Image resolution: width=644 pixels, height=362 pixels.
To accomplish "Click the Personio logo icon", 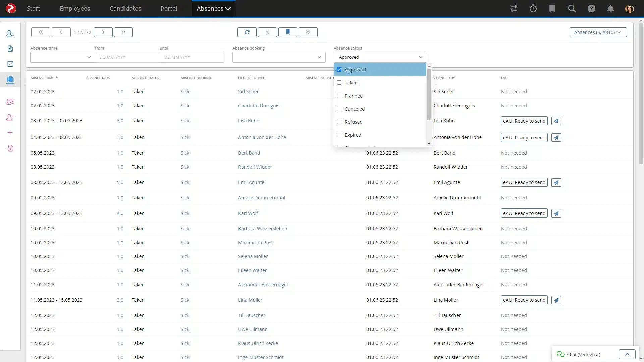I will click(11, 8).
